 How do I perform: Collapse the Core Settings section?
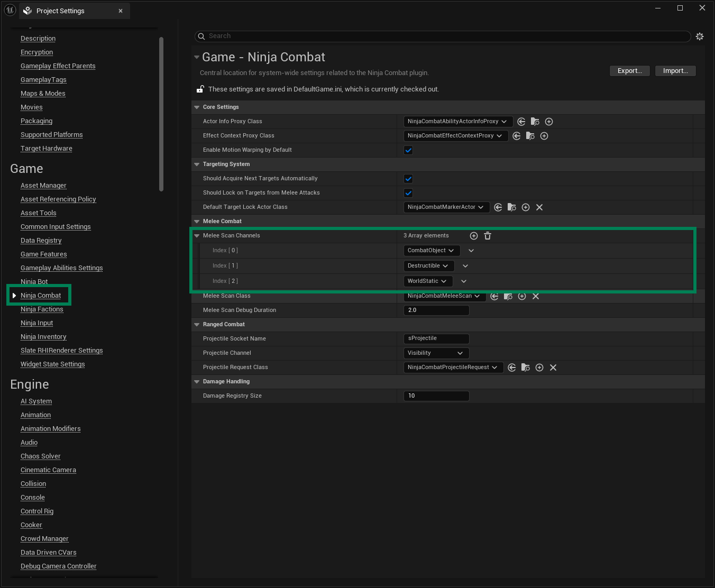pos(197,107)
